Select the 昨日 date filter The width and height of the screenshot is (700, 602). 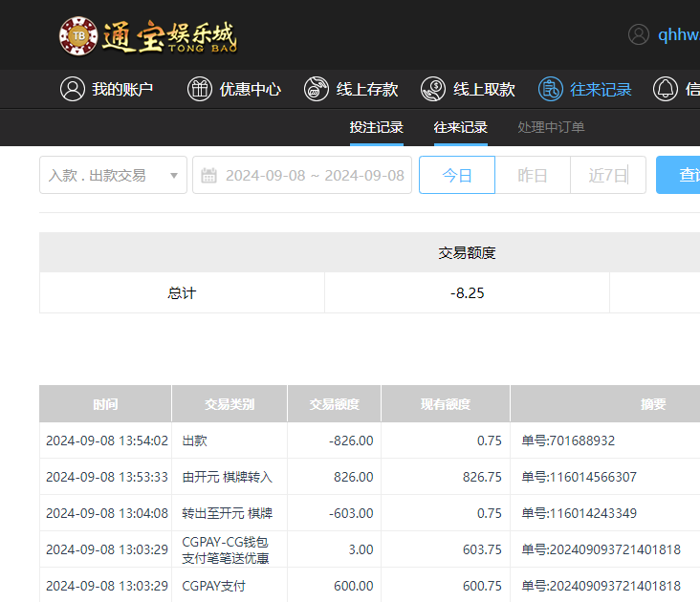(533, 176)
